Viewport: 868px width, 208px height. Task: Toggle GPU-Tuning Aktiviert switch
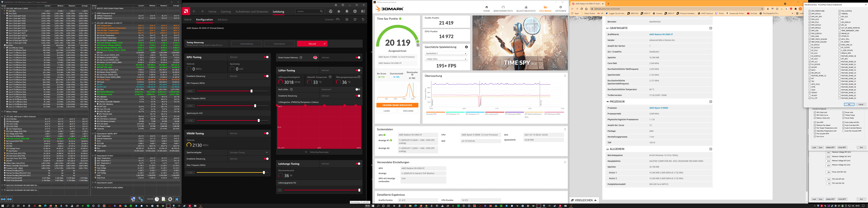[x=266, y=57]
